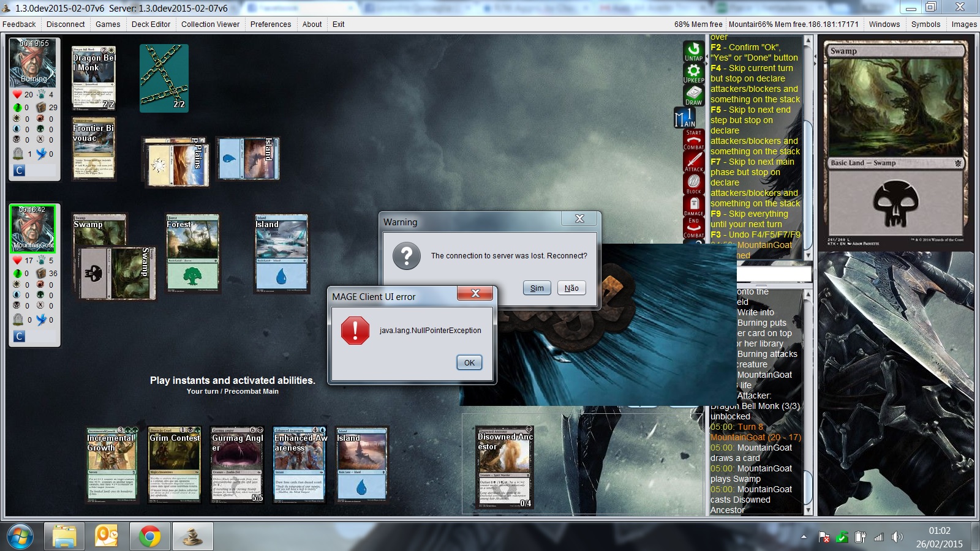980x551 pixels.
Task: Select the Incremental Growth card in hand
Action: (111, 465)
